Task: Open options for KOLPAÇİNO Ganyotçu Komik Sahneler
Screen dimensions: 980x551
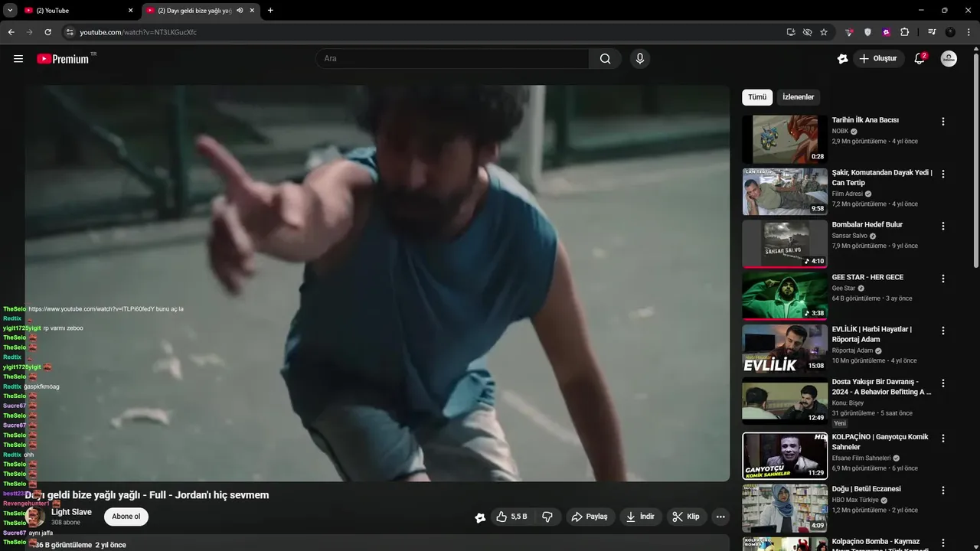Action: point(943,439)
